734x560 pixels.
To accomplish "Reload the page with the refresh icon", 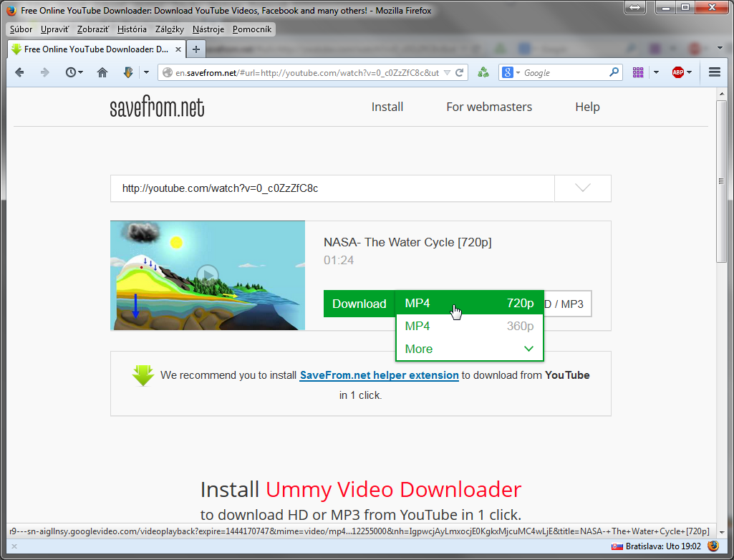I will click(x=460, y=72).
